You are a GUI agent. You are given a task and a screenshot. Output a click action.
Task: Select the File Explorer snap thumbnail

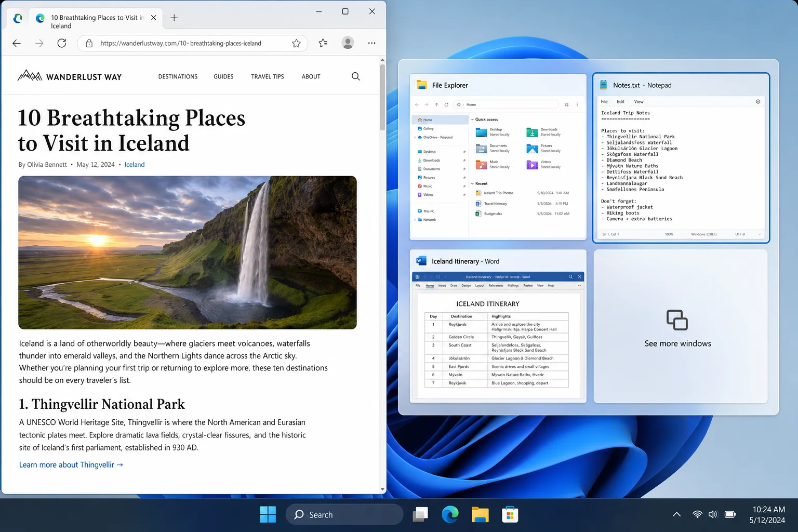pyautogui.click(x=498, y=157)
